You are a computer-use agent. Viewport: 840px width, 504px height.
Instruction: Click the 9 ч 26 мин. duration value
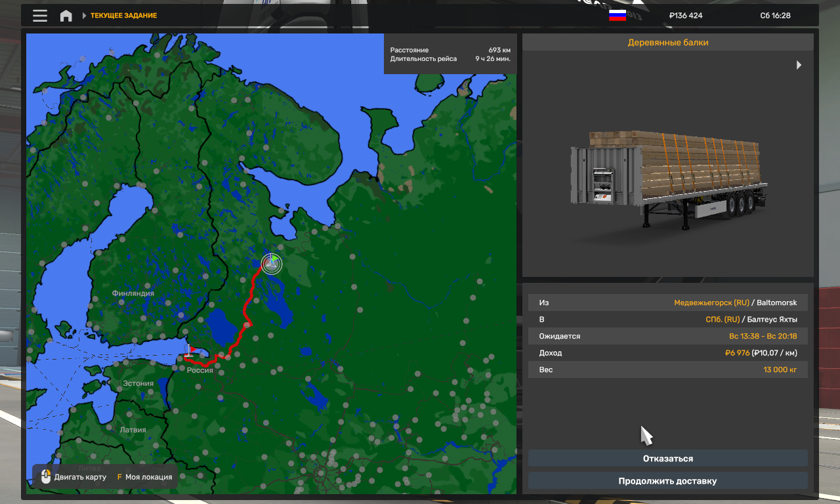coord(493,58)
